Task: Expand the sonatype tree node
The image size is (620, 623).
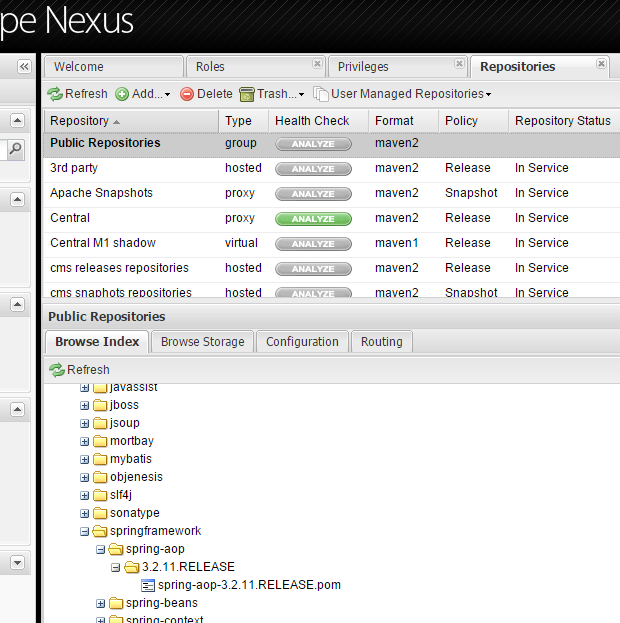Action: click(x=84, y=513)
